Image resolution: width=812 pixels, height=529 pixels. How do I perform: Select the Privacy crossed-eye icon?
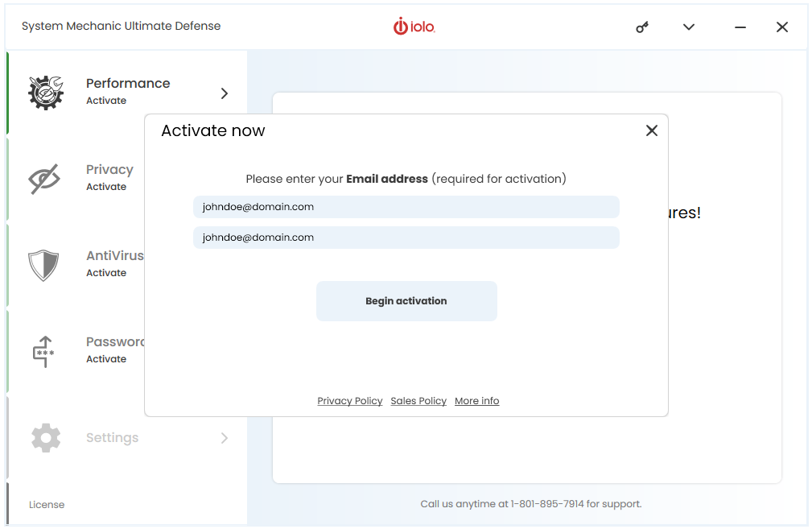click(x=44, y=179)
